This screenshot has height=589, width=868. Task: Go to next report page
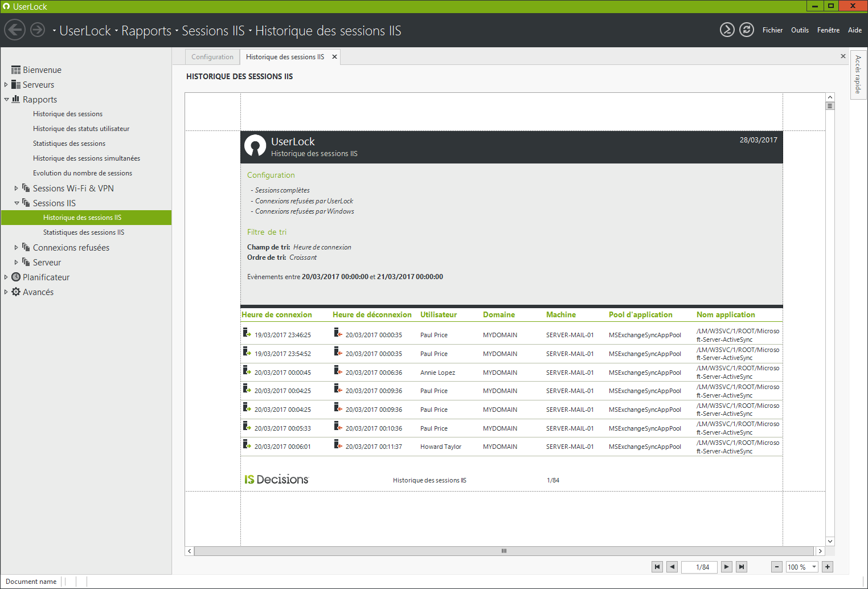[726, 567]
